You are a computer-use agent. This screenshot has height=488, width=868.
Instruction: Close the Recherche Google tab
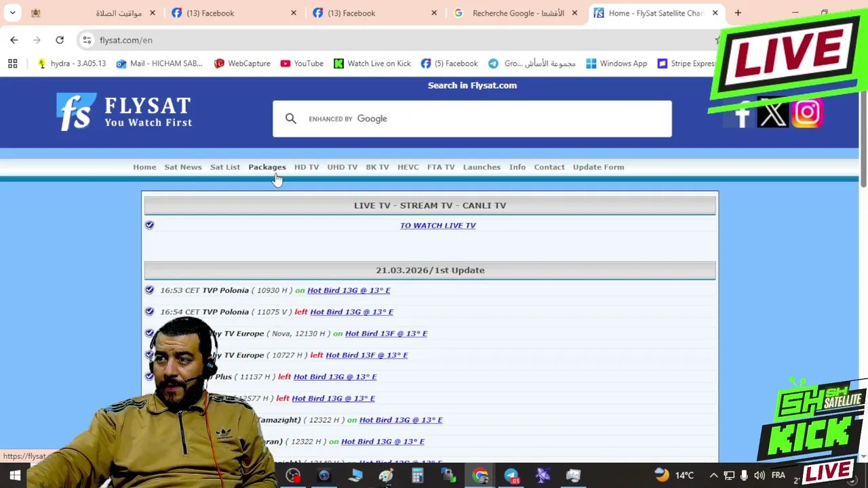coord(574,13)
